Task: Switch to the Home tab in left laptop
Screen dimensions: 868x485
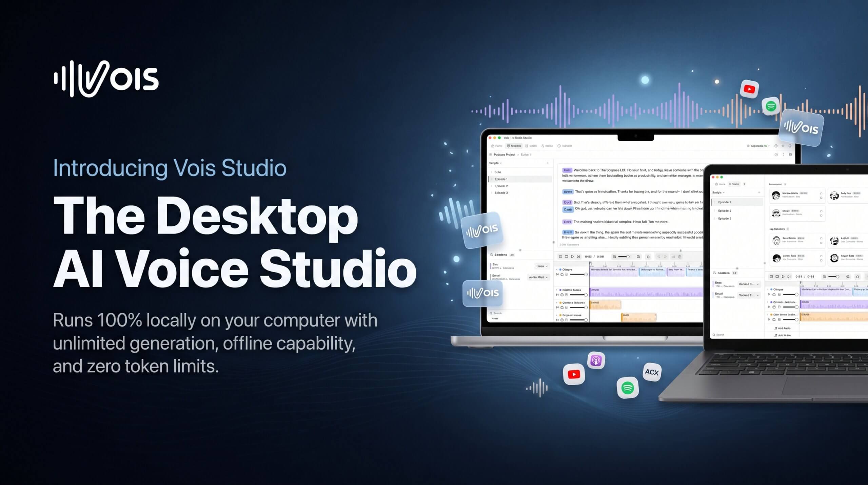Action: coord(497,146)
